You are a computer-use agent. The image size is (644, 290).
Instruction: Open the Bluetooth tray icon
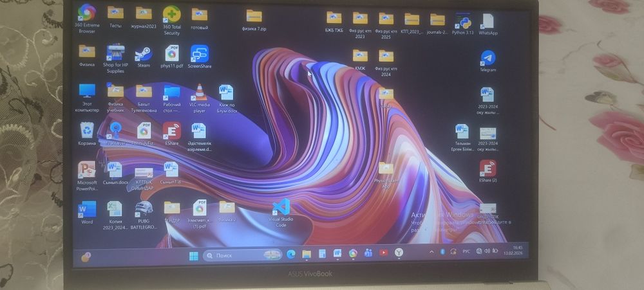point(442,252)
